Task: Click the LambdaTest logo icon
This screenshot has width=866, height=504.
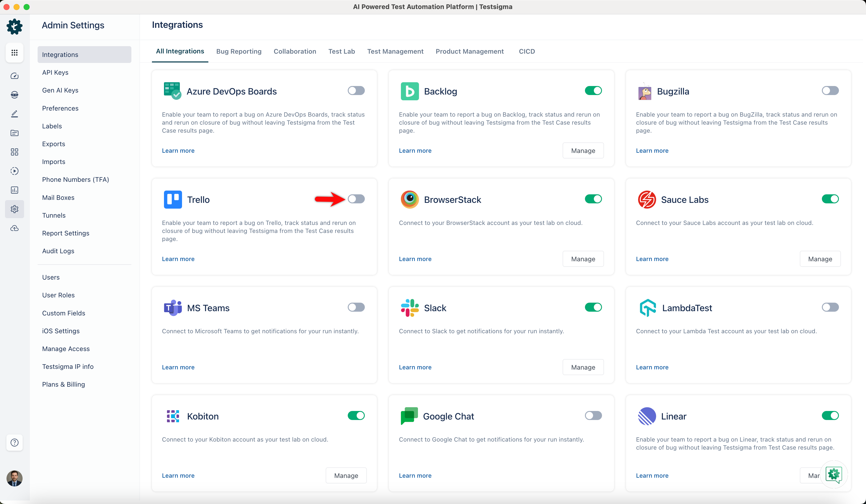Action: point(648,308)
